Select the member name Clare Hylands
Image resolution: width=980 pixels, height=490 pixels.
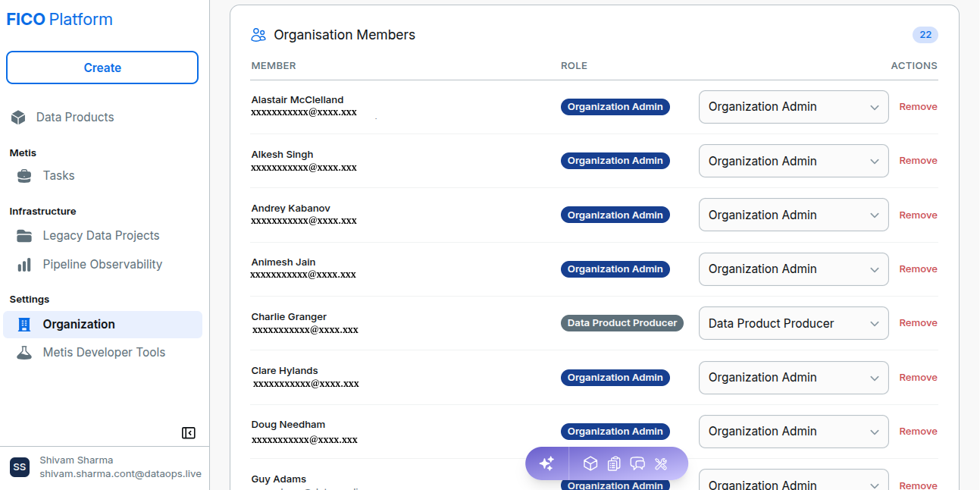(x=285, y=371)
